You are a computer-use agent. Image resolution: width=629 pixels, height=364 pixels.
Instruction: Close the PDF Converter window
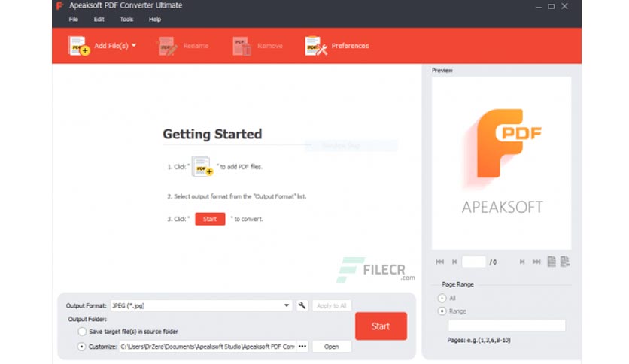[x=564, y=7]
